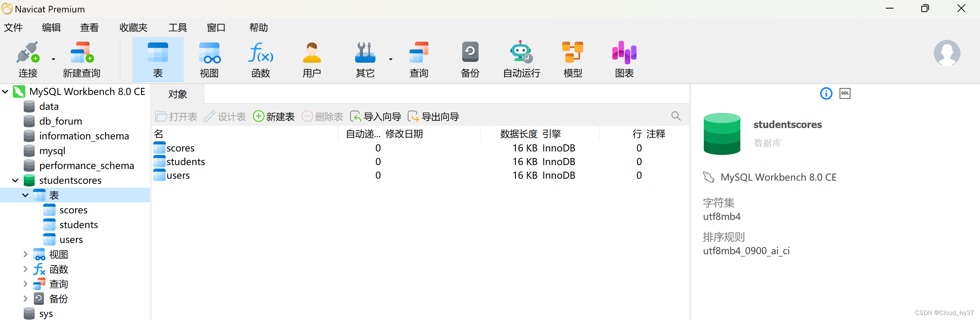
Task: Select the Objects (对象) tab
Action: tap(178, 94)
